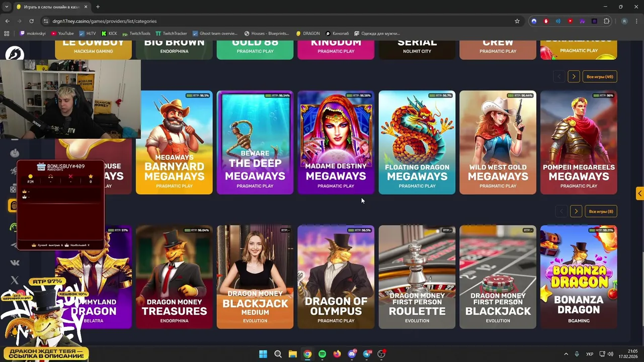Open Windows taskbar search
The height and width of the screenshot is (362, 644).
[278, 354]
